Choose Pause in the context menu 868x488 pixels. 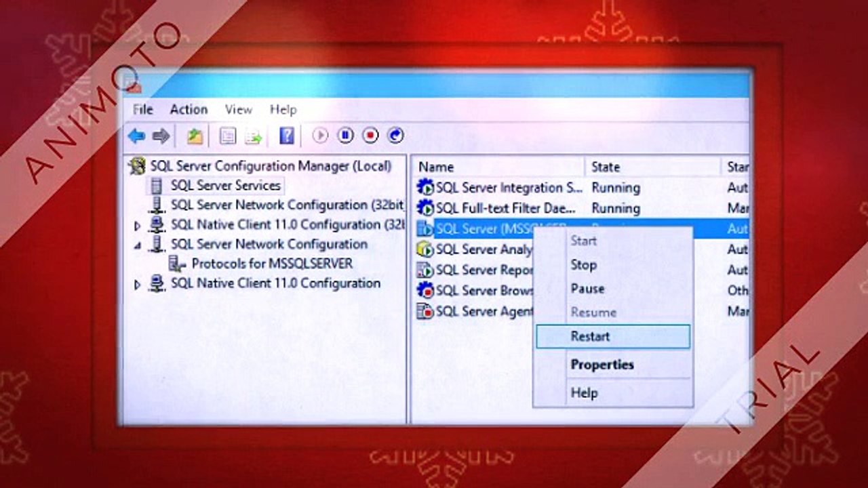[x=613, y=289]
